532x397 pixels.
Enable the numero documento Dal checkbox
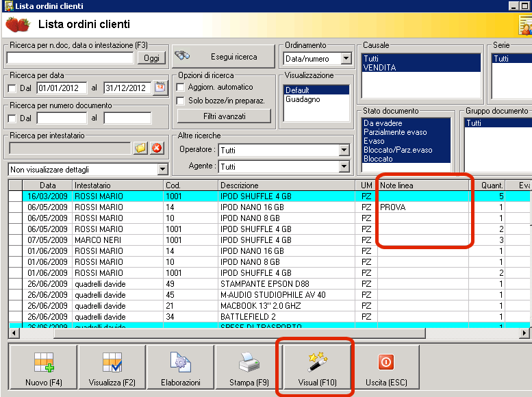tap(12, 118)
